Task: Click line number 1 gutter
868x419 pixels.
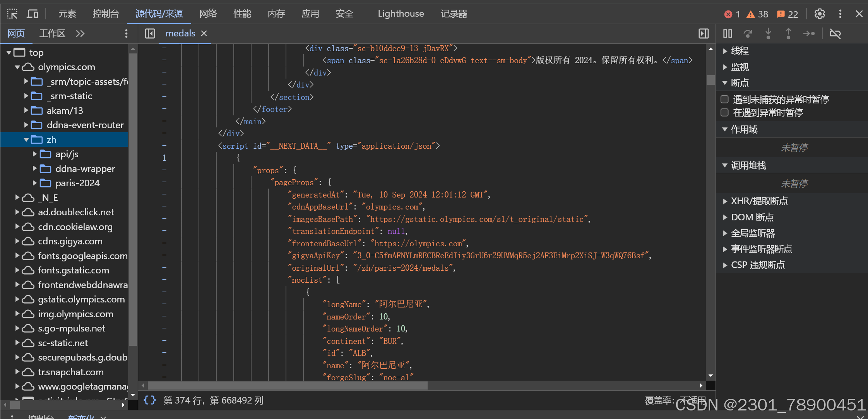Action: coord(164,158)
